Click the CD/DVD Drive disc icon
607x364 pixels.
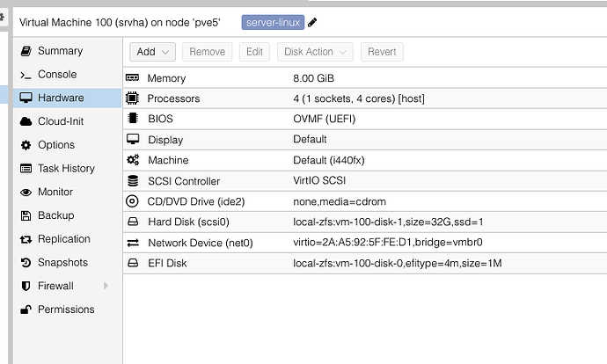(x=134, y=201)
